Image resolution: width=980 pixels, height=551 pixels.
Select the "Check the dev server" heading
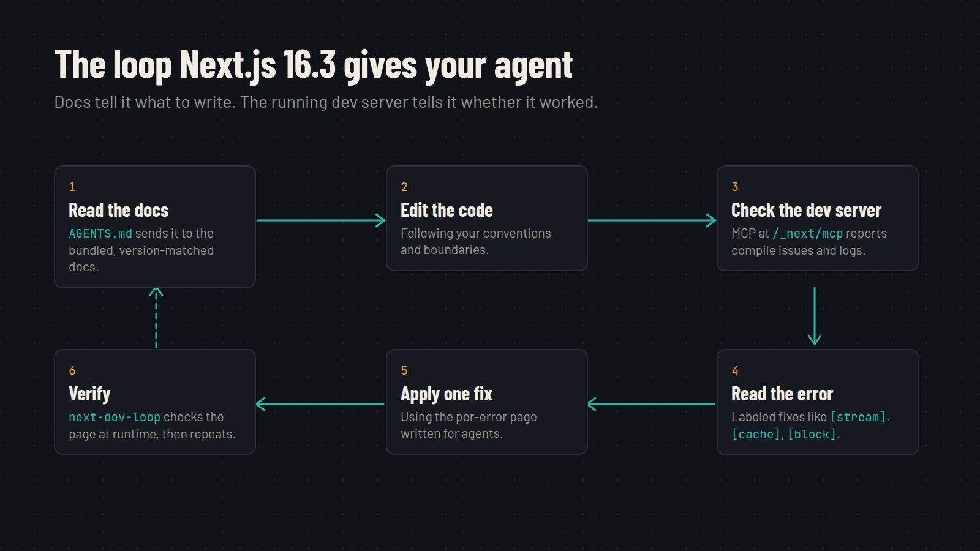point(806,210)
